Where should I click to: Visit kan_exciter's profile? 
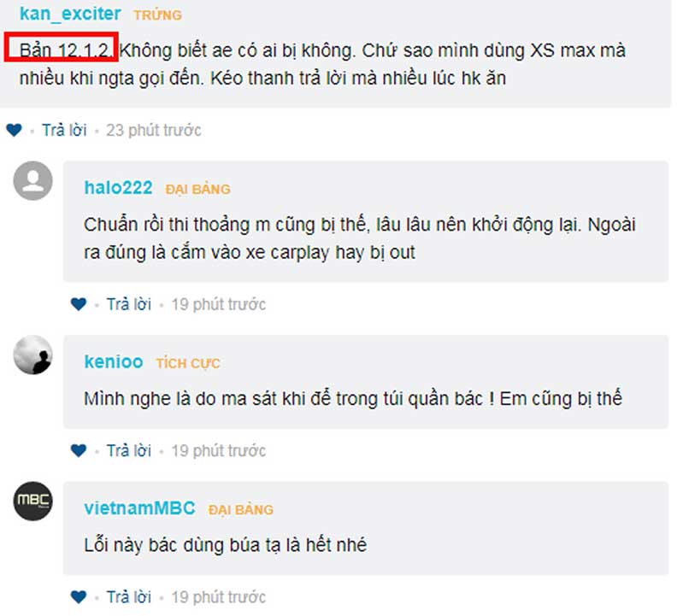[x=70, y=14]
